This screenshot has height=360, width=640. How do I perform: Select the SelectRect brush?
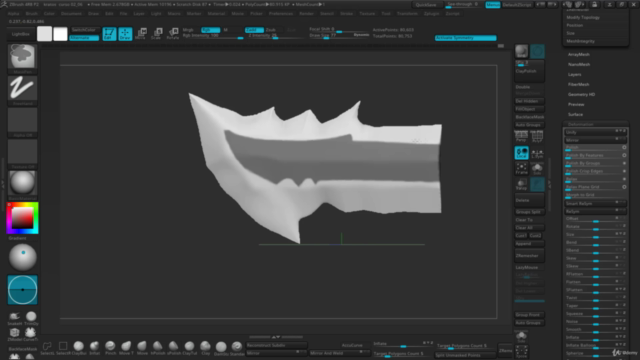pos(63,348)
